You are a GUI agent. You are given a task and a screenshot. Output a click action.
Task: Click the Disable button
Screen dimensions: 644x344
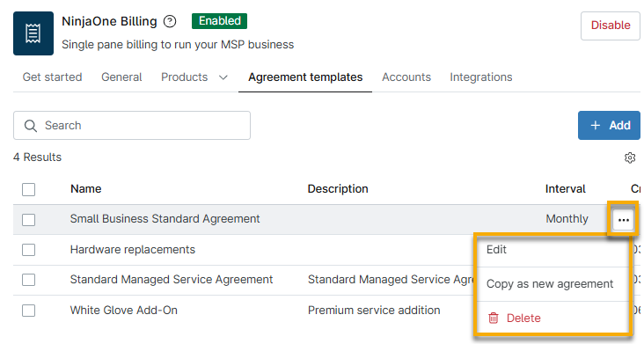(x=611, y=26)
